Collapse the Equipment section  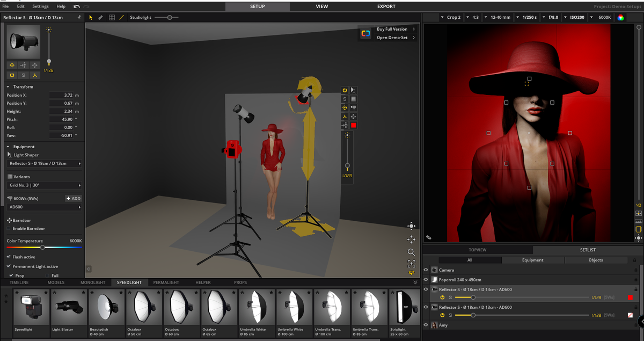(x=8, y=146)
